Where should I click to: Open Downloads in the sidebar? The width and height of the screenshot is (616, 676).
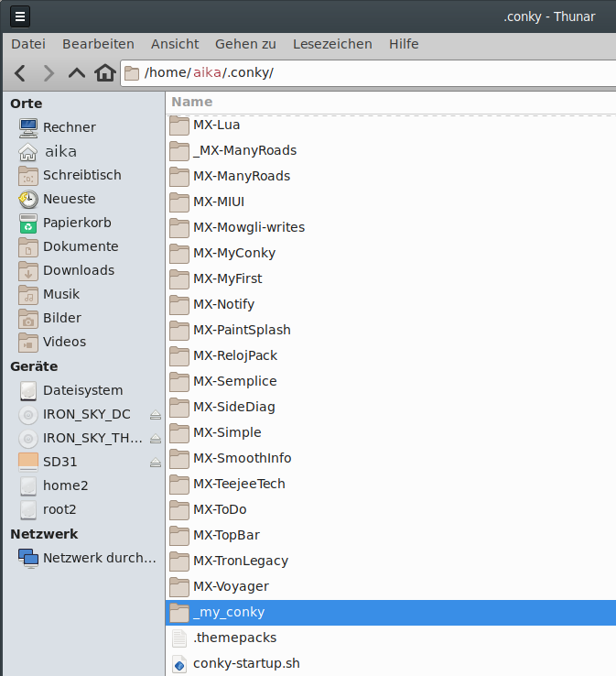(x=66, y=271)
